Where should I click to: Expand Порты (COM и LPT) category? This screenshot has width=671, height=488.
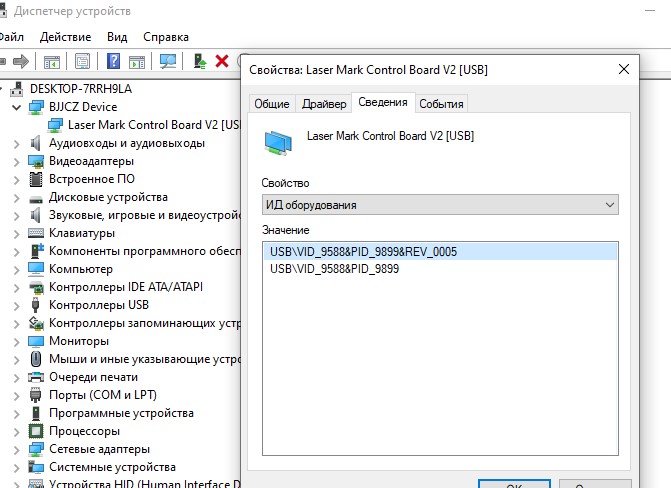click(x=16, y=396)
